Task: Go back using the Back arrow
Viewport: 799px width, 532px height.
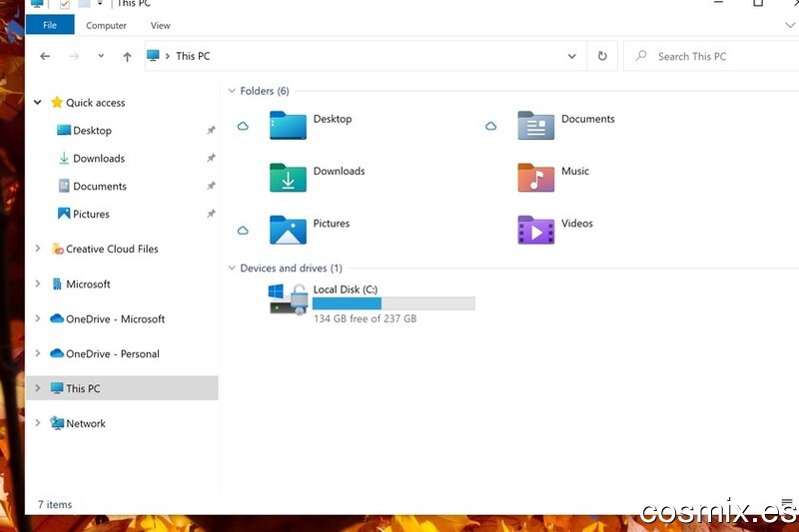Action: (45, 56)
